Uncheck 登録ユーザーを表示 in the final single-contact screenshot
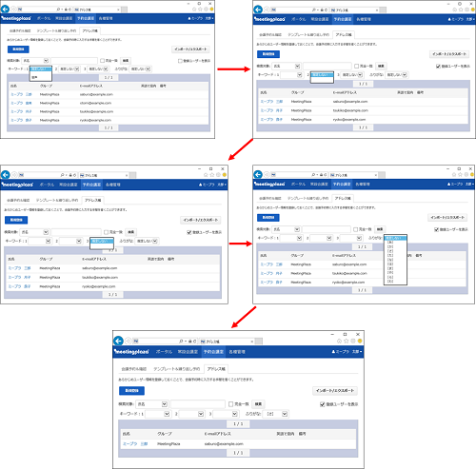 [323, 404]
